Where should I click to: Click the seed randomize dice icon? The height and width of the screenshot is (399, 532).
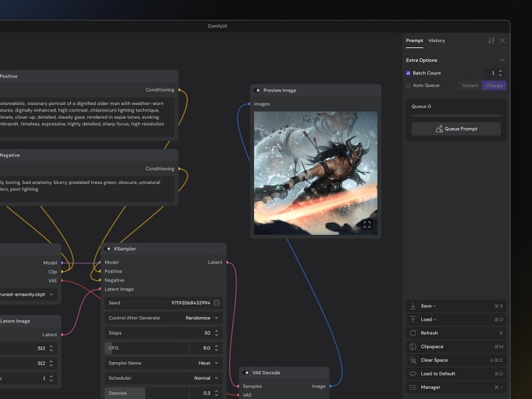point(216,302)
